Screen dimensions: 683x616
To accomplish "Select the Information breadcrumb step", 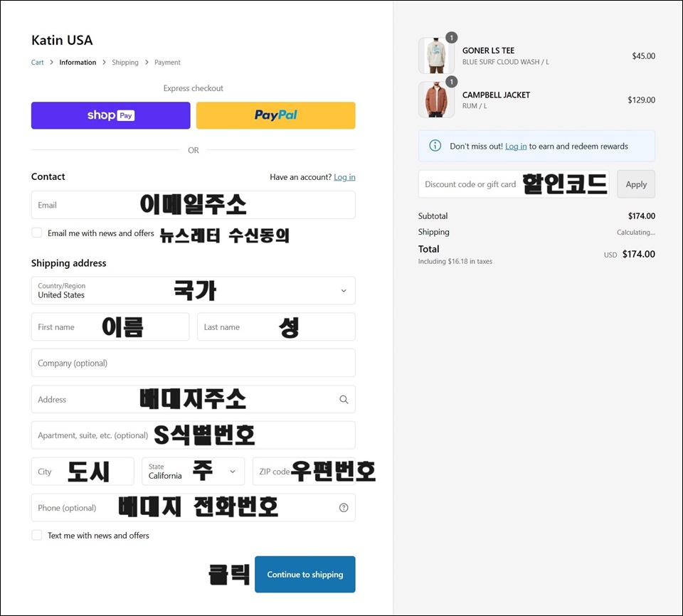I will coord(78,63).
